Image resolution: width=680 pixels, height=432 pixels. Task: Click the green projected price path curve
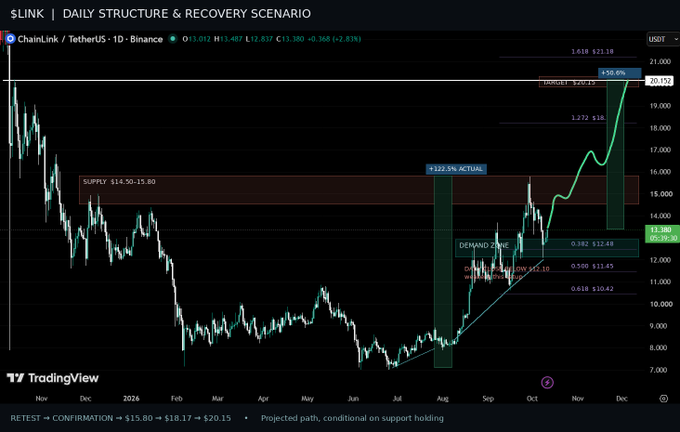coord(580,170)
